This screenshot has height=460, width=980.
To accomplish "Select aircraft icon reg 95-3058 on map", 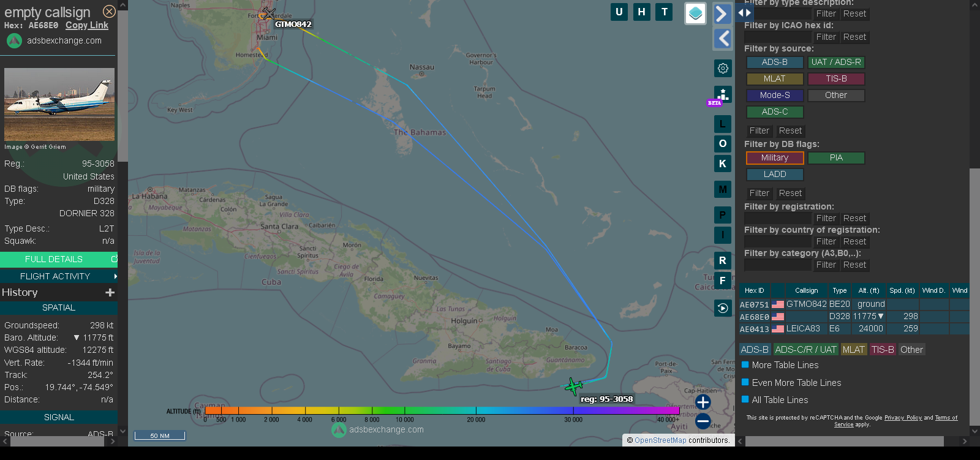I will [x=574, y=386].
